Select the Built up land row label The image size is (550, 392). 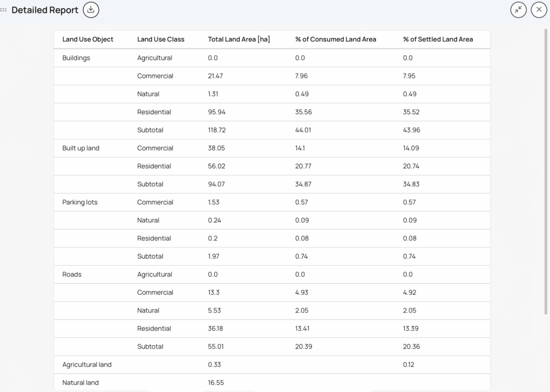coord(81,148)
